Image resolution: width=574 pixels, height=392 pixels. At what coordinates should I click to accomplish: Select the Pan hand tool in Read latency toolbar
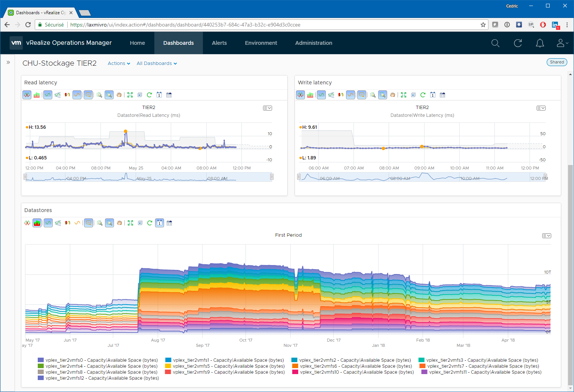pos(119,95)
